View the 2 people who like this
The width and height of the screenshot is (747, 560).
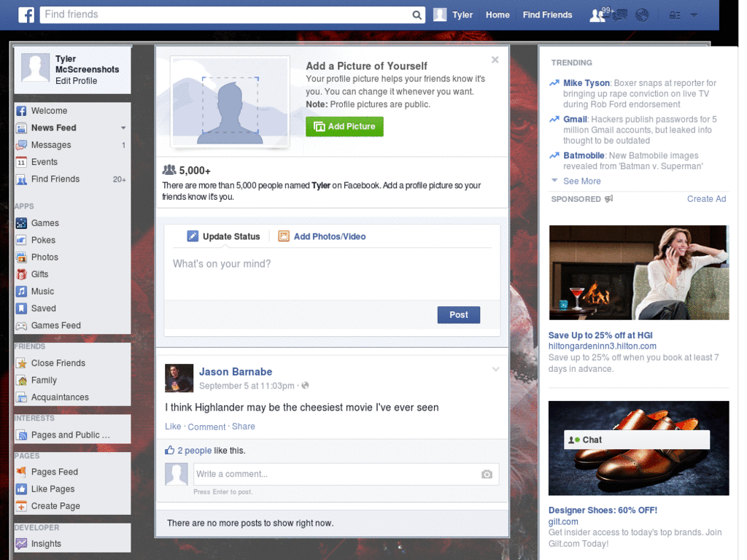(194, 451)
